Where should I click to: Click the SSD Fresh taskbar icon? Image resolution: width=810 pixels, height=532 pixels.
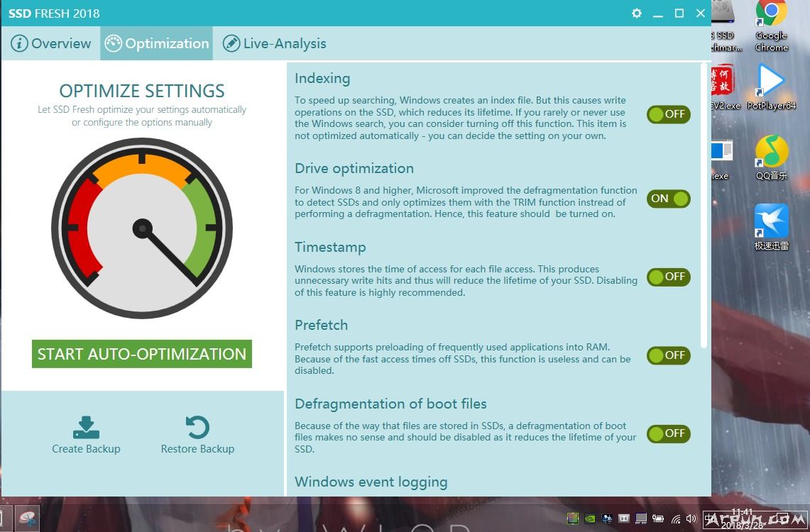[28, 519]
